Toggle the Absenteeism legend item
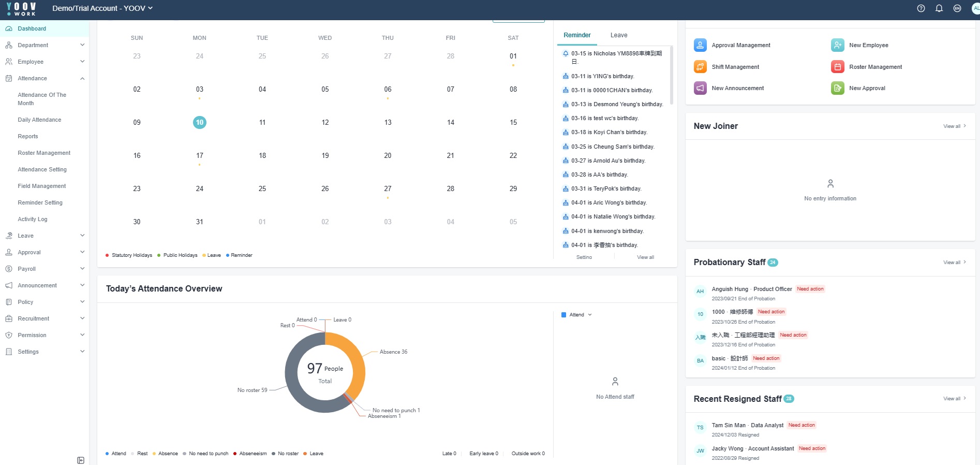The width and height of the screenshot is (980, 465). click(x=250, y=454)
